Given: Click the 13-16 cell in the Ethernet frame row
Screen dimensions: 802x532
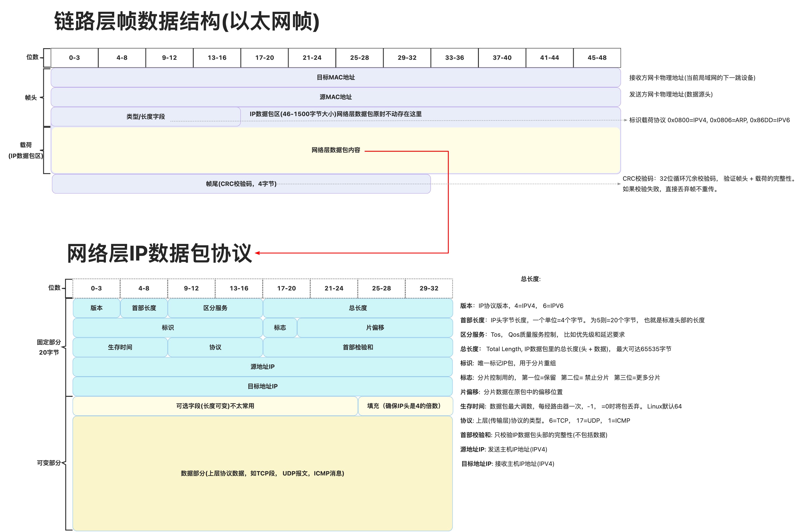Looking at the screenshot, I should click(217, 58).
